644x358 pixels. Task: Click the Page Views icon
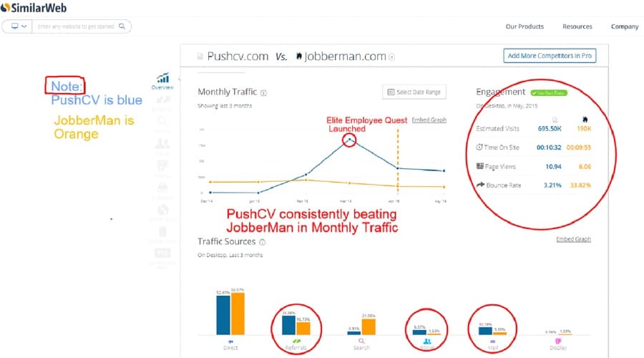pyautogui.click(x=479, y=166)
